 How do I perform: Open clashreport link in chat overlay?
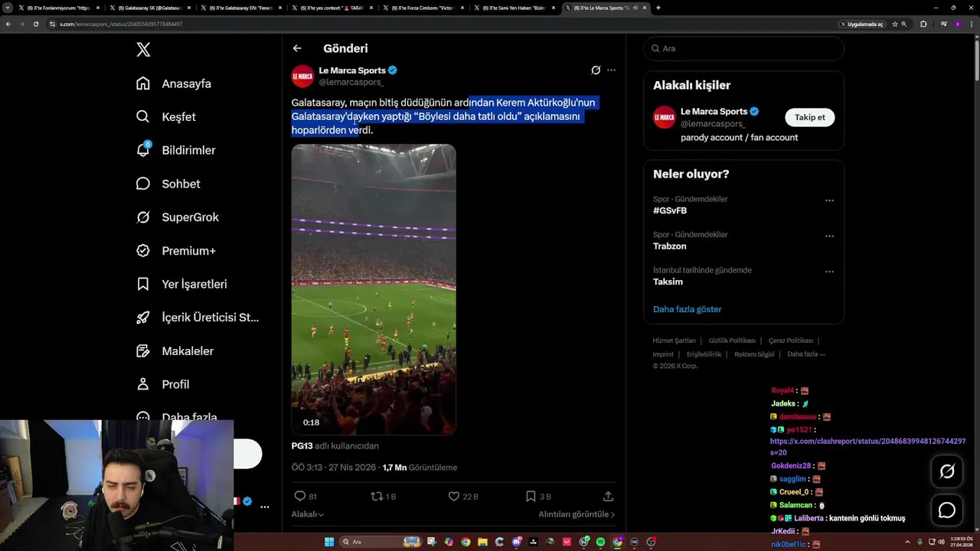point(867,447)
